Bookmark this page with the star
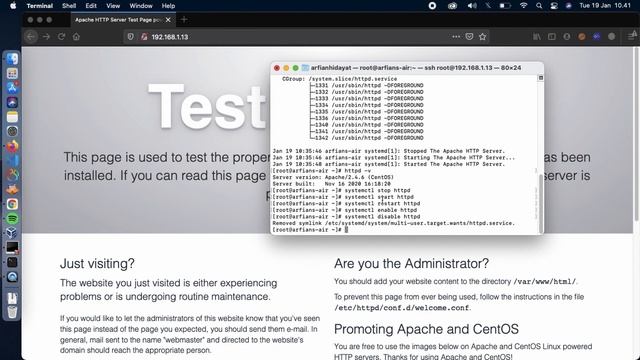Viewport: 640px width, 360px height. [483, 37]
